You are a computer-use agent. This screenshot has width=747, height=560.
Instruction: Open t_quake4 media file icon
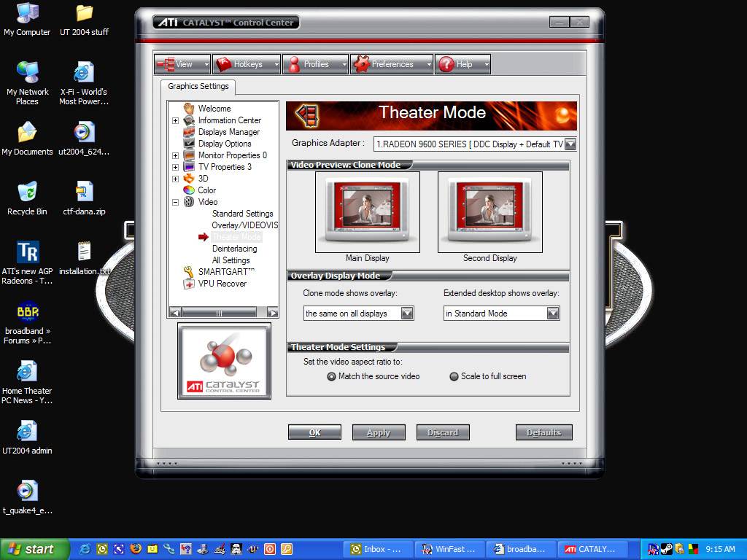click(x=27, y=497)
